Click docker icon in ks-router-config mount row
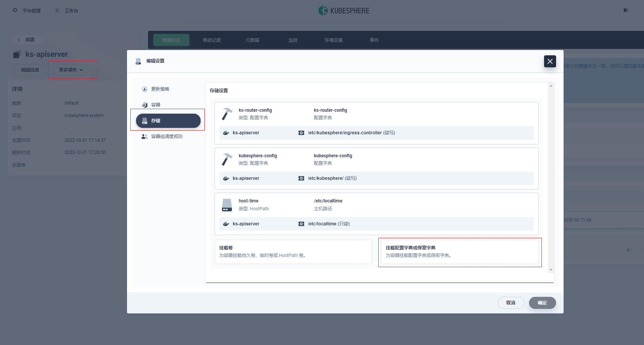The width and height of the screenshot is (644, 345). pos(226,133)
